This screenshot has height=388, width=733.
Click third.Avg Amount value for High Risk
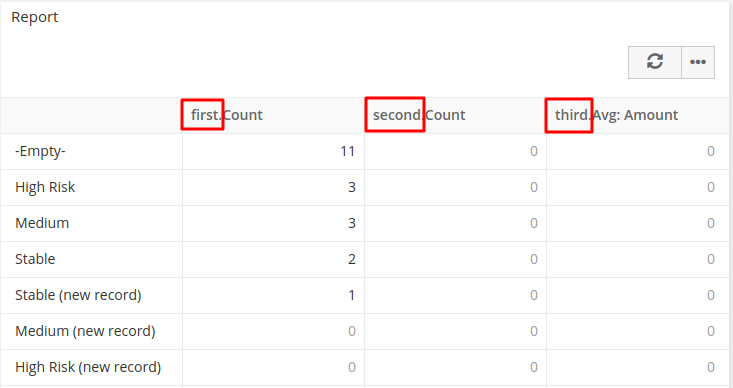click(711, 187)
